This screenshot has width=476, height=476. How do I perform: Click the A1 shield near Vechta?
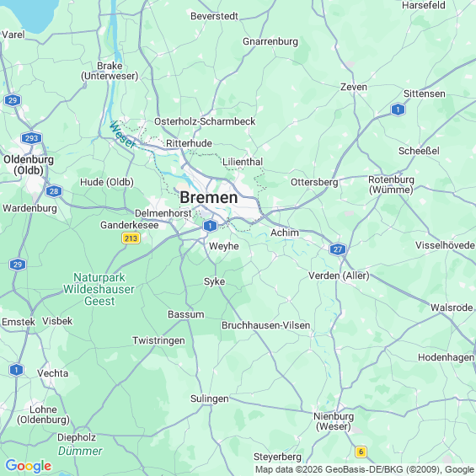[16, 370]
